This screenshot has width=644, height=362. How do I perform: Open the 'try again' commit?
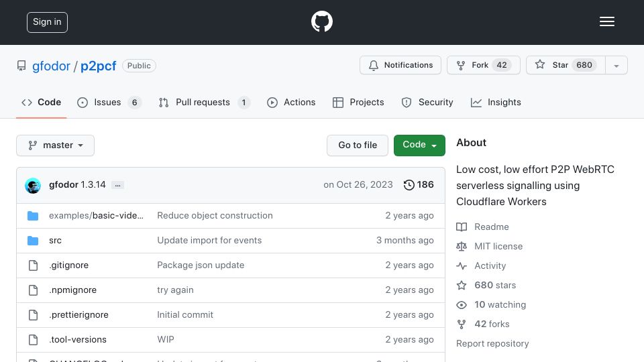[x=175, y=290]
